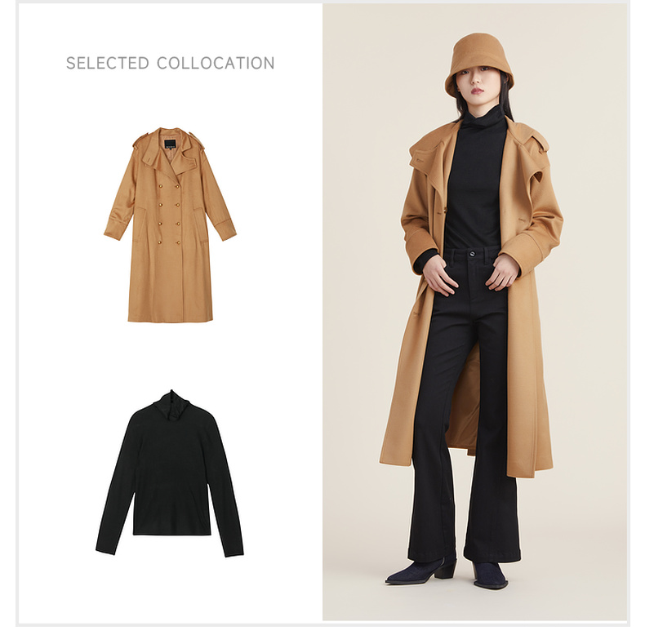Click the camel trench coat product image
Image resolution: width=645 pixels, height=644 pixels.
point(170,225)
